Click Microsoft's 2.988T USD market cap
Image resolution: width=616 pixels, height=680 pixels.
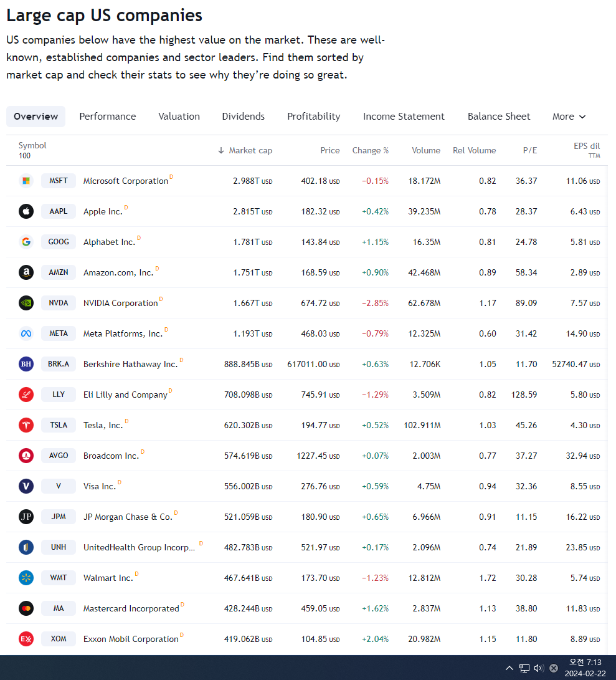pos(253,181)
